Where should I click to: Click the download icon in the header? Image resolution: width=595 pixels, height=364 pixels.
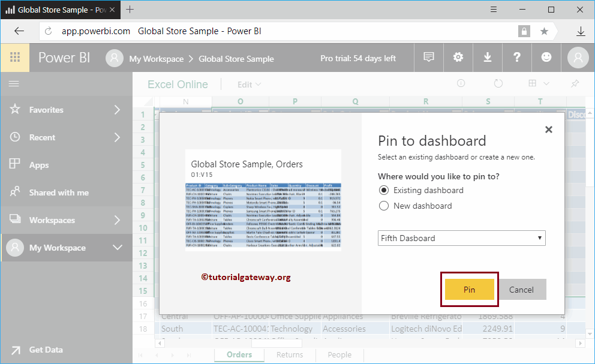coord(488,58)
